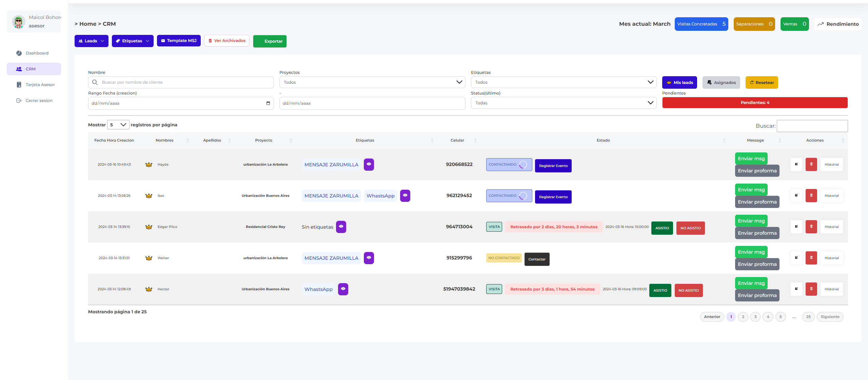Toggle the eye button next to Hector's WhatsApp tag
The image size is (868, 380).
point(343,289)
